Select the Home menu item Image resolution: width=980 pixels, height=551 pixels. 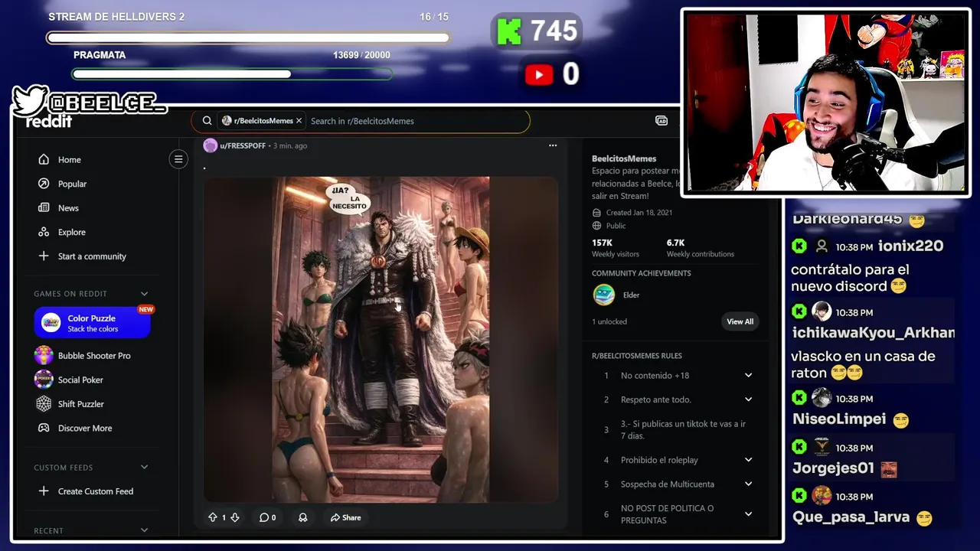pyautogui.click(x=70, y=159)
